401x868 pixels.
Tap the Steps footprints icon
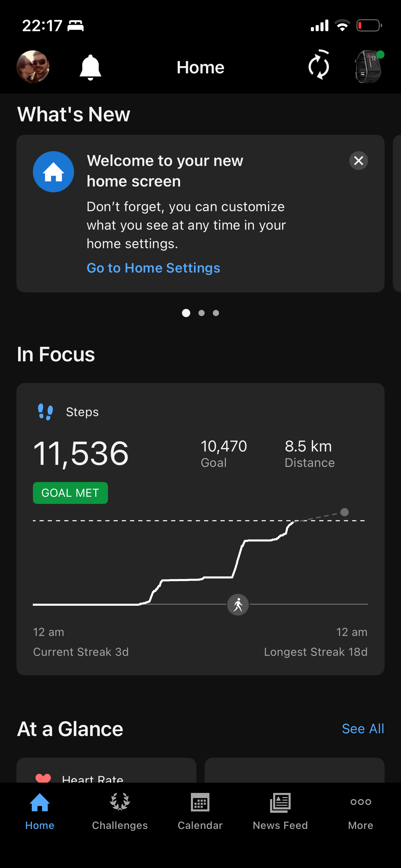pos(46,412)
